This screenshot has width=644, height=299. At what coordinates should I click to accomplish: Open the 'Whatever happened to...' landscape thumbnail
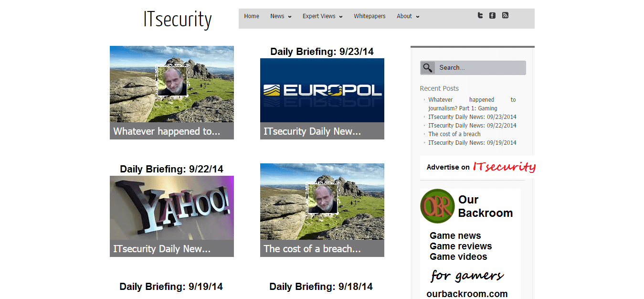(172, 84)
